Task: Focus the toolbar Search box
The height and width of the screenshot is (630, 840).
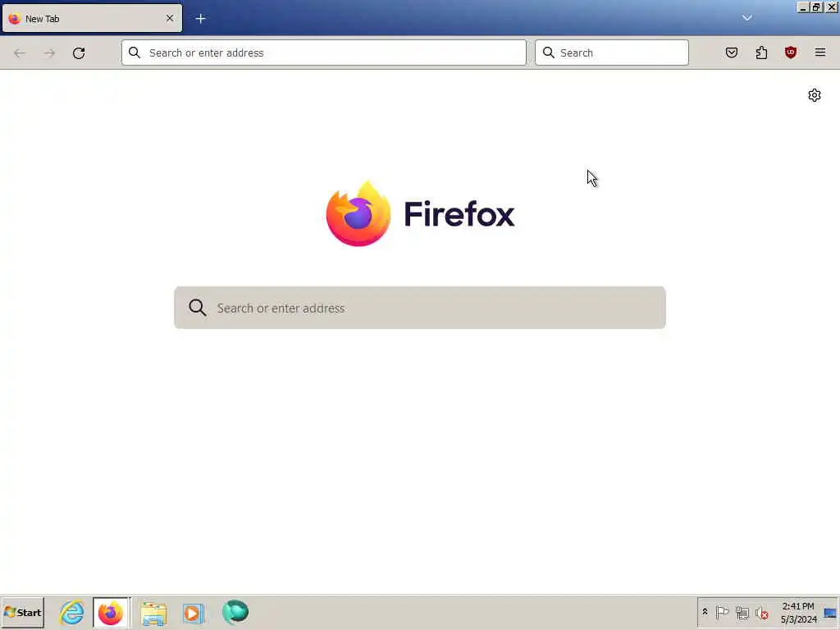Action: coord(611,52)
